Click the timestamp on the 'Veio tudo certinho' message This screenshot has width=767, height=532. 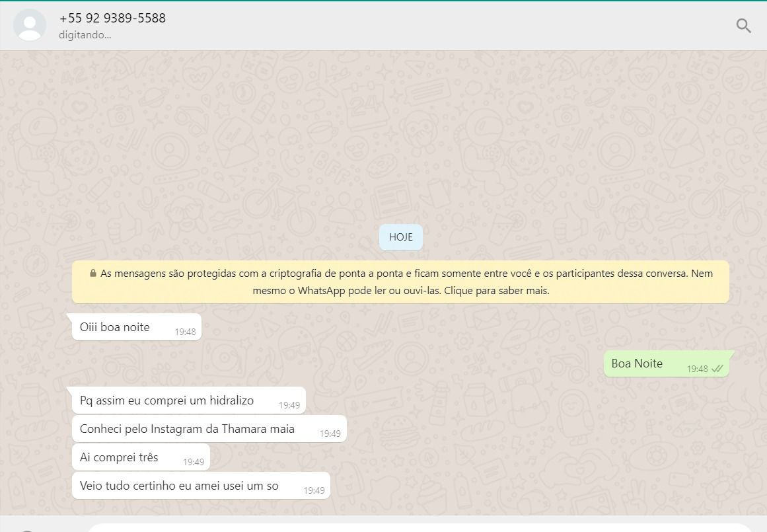click(313, 490)
